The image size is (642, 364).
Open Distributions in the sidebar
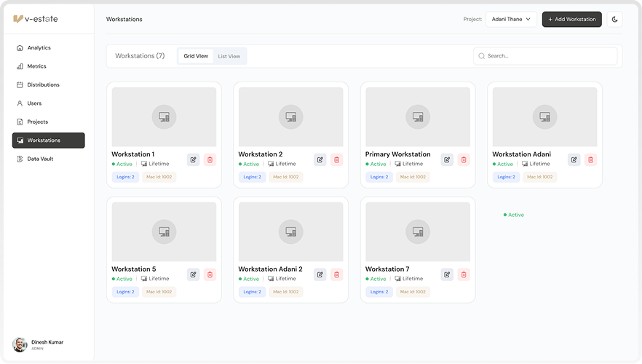click(48, 84)
